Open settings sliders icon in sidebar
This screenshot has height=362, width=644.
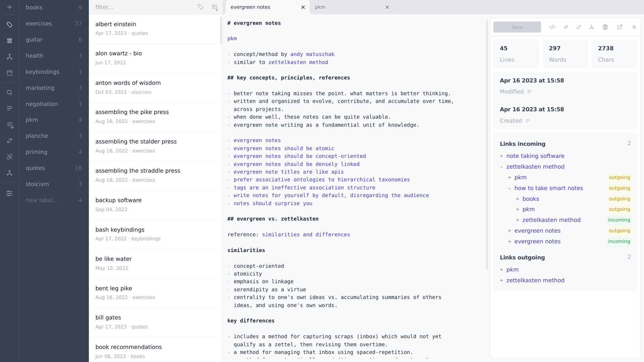9,193
